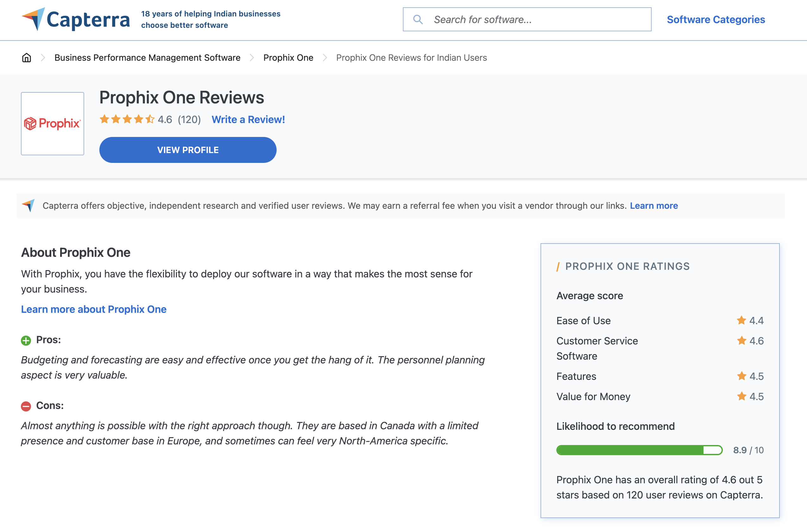Click the star rating icons near 4.6
The width and height of the screenshot is (807, 532).
click(x=127, y=120)
